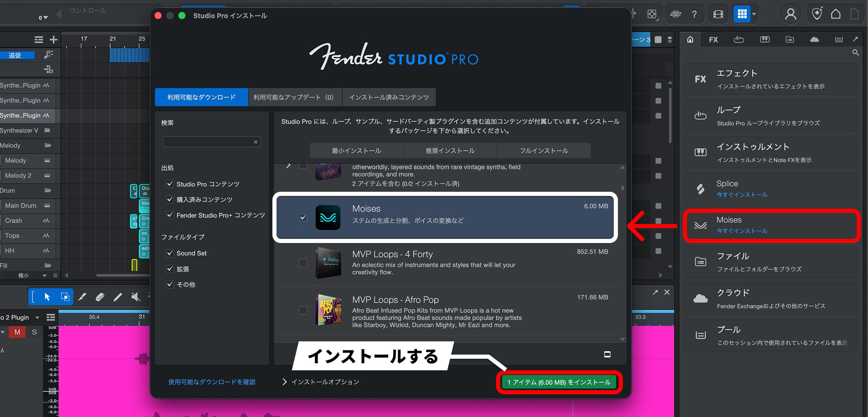Screen dimensions: 868x417
Task: Switch to browser Home tab icon
Action: tap(690, 40)
